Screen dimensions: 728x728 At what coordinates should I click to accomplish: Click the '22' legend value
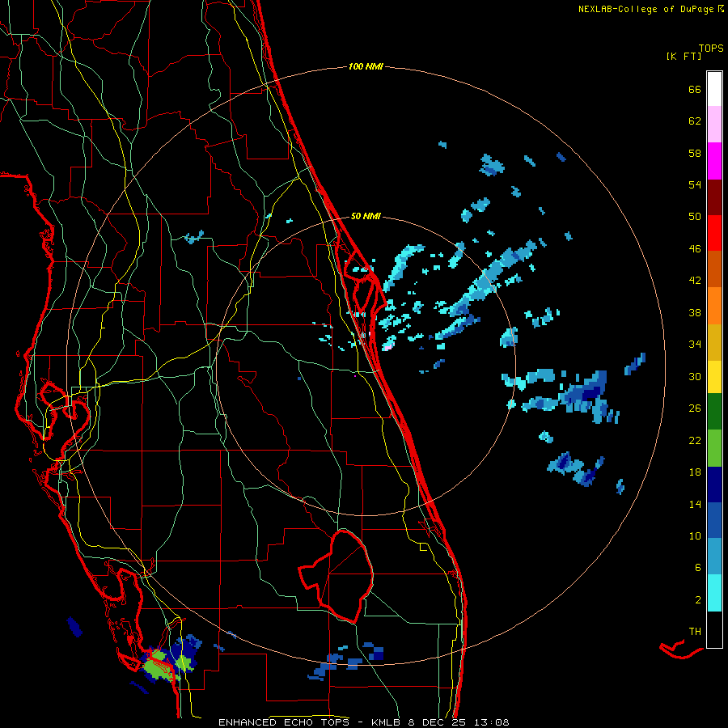pyautogui.click(x=695, y=440)
